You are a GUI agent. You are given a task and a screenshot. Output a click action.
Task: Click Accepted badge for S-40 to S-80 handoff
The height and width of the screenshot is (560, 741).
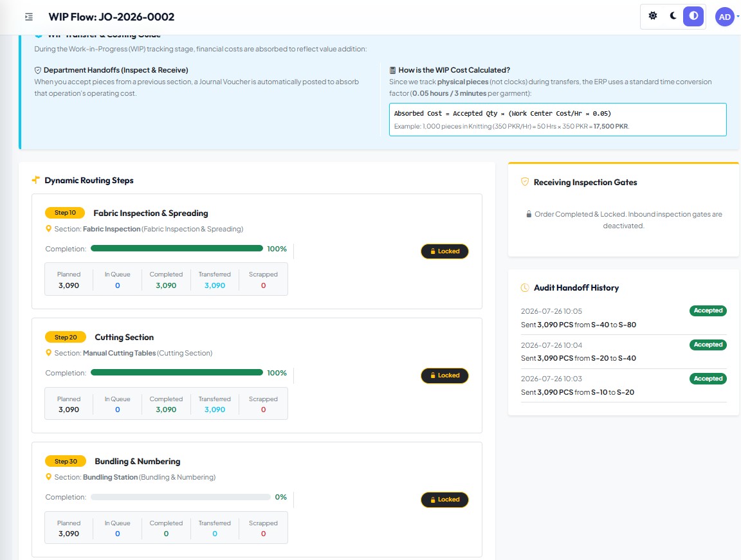click(x=708, y=311)
